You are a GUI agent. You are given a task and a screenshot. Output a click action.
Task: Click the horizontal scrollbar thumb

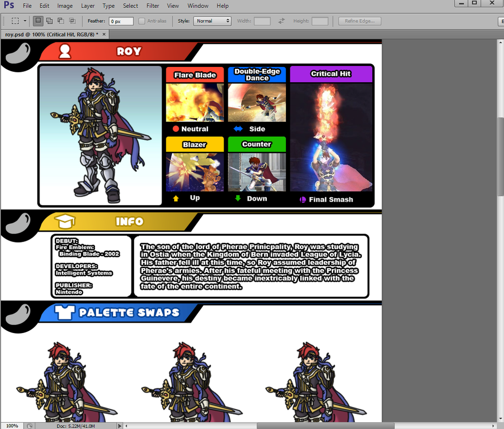tap(325, 426)
